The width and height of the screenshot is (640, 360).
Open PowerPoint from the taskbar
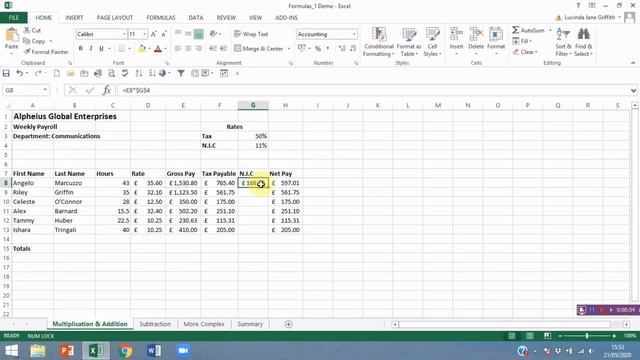tap(67, 351)
